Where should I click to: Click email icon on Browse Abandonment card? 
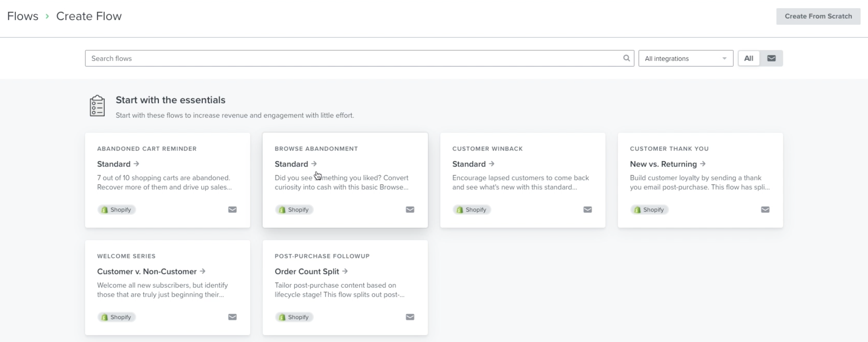[x=410, y=209]
